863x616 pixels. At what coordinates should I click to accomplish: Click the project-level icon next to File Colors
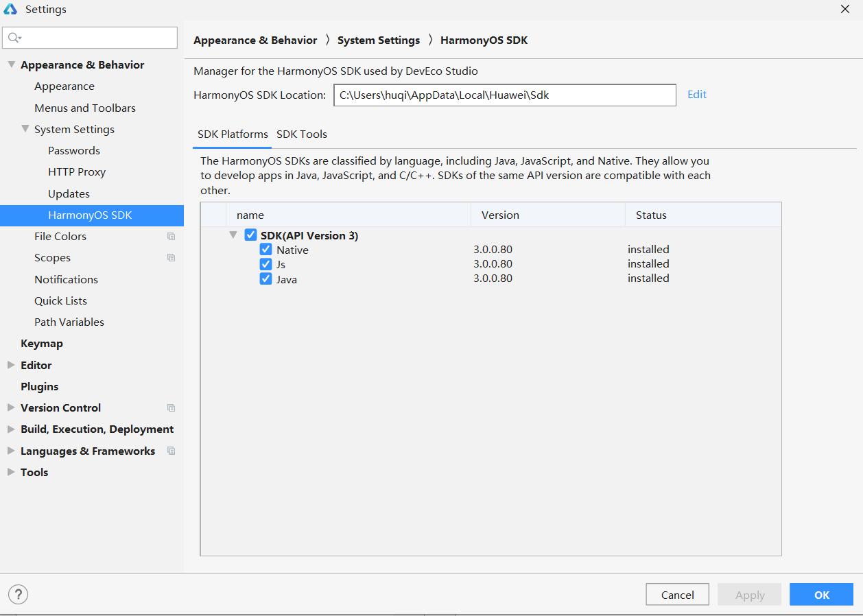[171, 237]
